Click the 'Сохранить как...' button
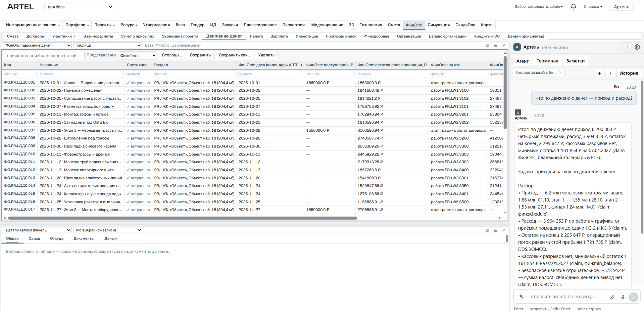644x311 pixels. tap(234, 55)
